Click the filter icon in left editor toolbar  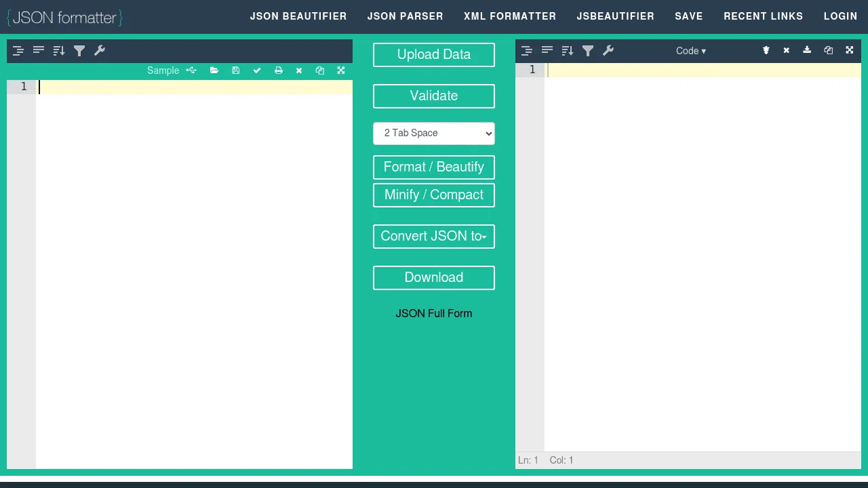pyautogui.click(x=79, y=51)
